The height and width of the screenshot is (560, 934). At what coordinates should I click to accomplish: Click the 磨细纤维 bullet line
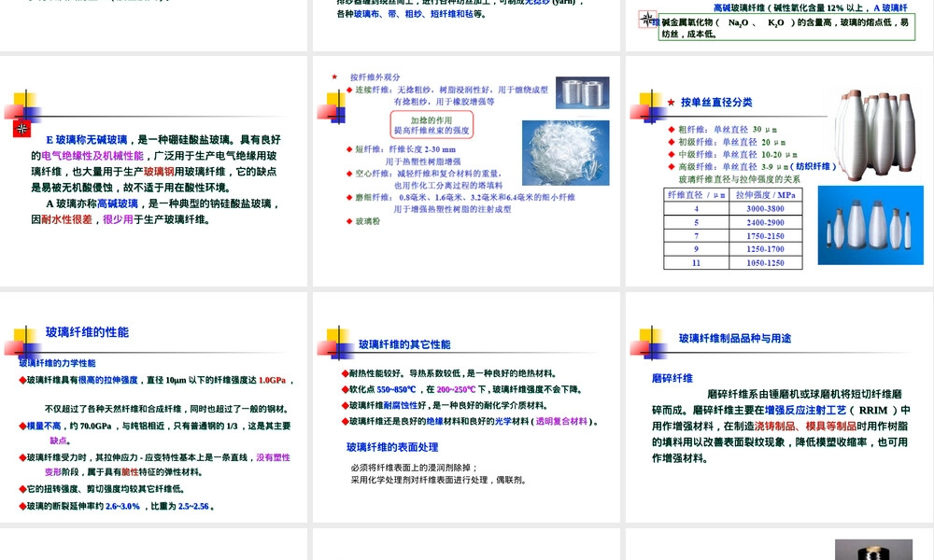(x=461, y=197)
